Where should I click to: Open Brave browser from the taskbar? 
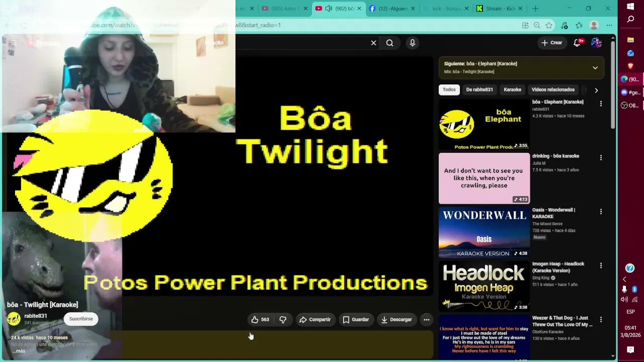tap(631, 66)
